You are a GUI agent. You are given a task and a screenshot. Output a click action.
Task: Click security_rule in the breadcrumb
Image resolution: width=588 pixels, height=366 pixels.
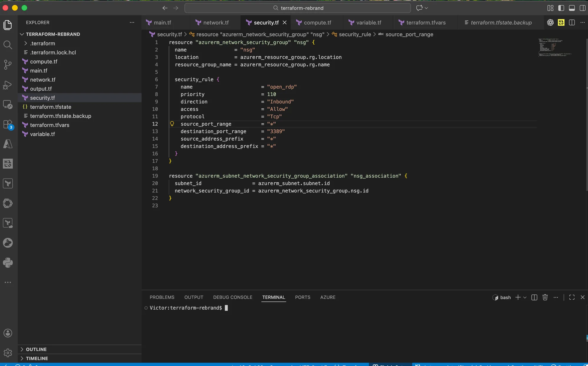(355, 34)
